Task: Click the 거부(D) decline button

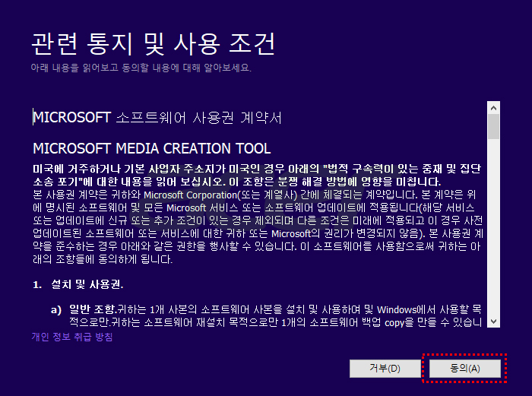Action: [385, 369]
